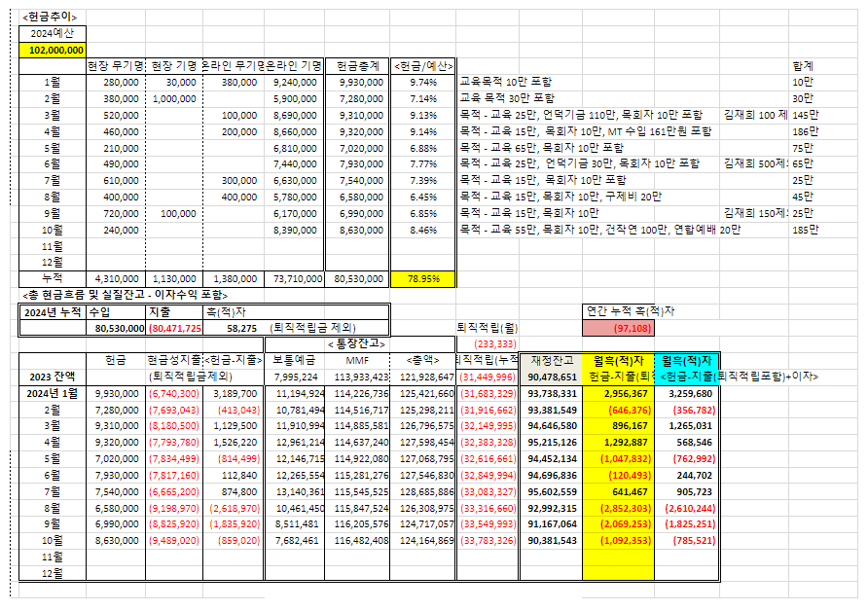The width and height of the screenshot is (868, 611).
Task: Click the 95,602,559 balance cell
Action: (x=552, y=492)
